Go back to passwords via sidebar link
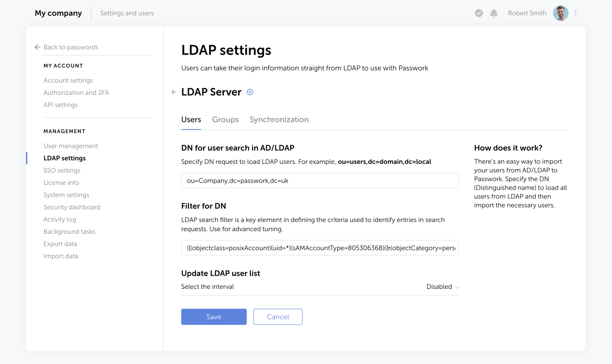Image resolution: width=612 pixels, height=364 pixels. coord(71,47)
